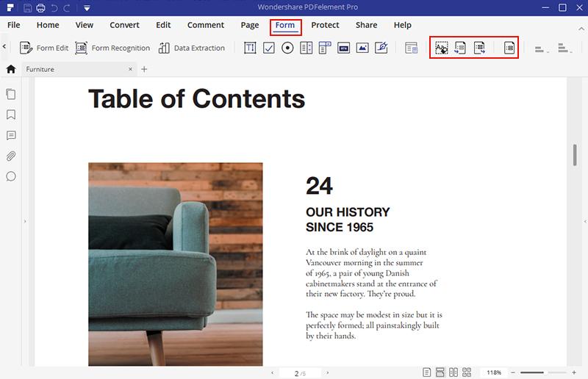Open the Convert tab
This screenshot has width=588, height=379.
(124, 25)
